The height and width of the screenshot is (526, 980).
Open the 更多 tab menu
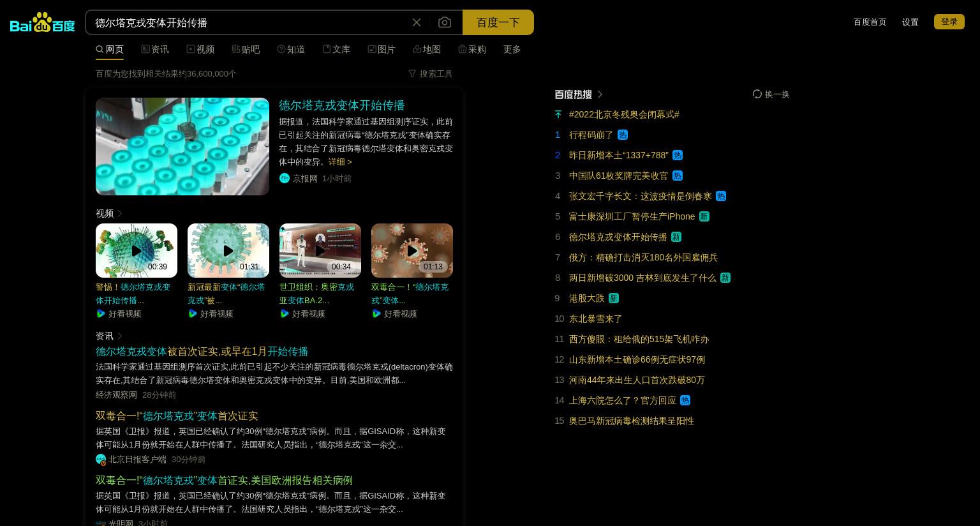pos(512,49)
